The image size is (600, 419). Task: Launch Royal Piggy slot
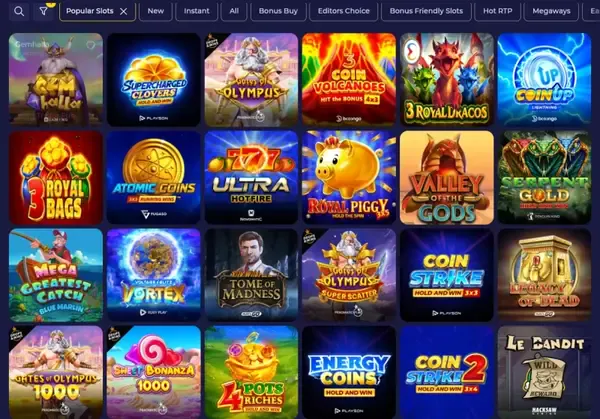(349, 178)
